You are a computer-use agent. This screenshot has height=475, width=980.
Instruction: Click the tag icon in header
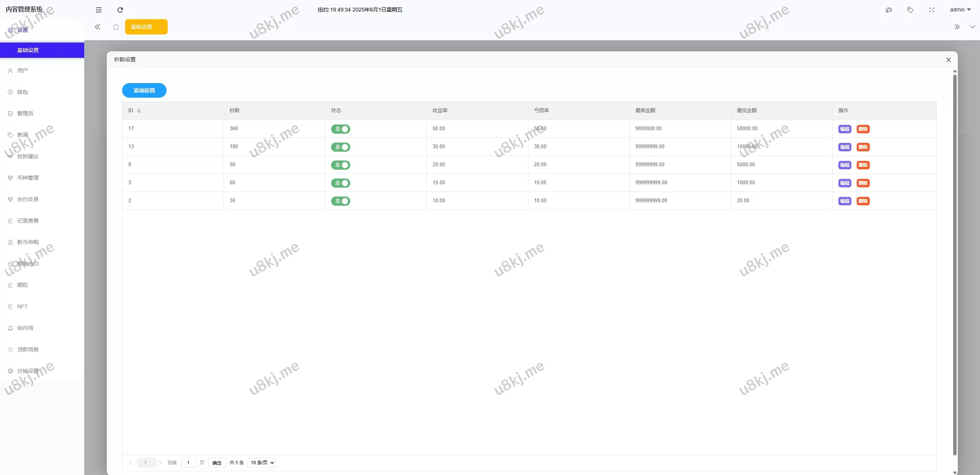[x=910, y=10]
